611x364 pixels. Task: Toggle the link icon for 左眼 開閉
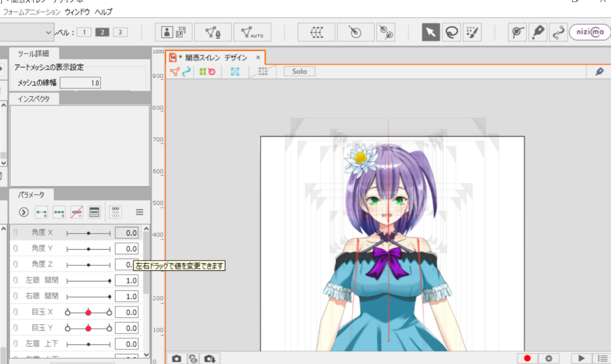click(x=15, y=281)
